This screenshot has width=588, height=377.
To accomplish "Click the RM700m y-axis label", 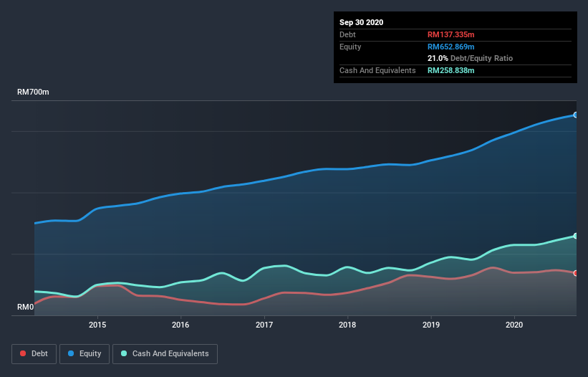I will tap(33, 92).
